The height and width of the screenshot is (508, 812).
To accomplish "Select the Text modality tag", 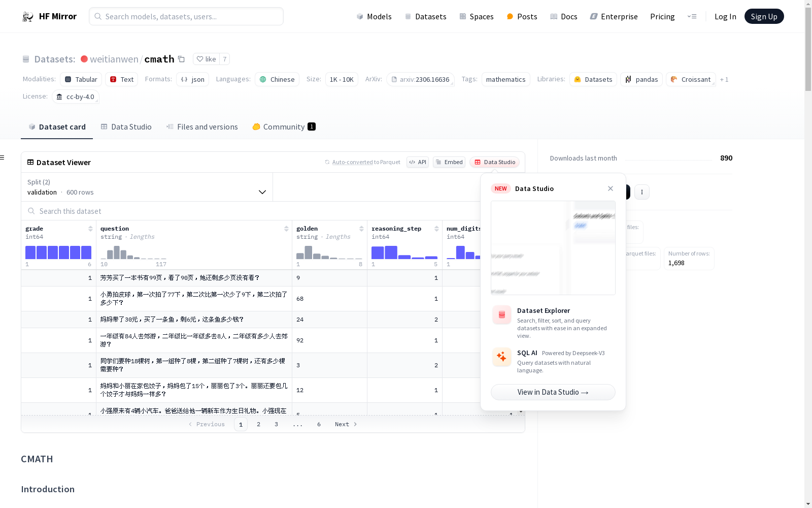I will [122, 79].
